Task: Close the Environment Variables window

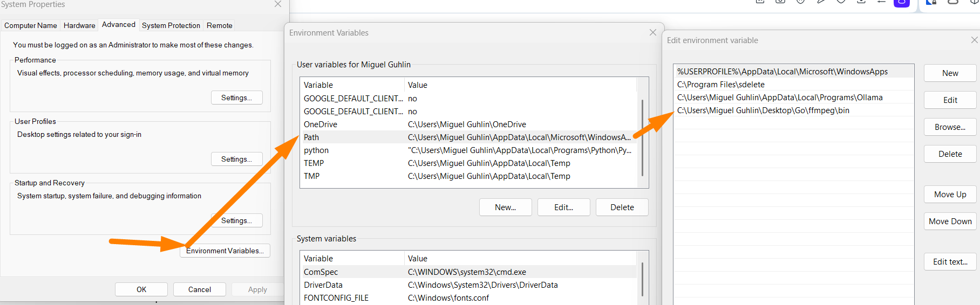Action: 652,33
